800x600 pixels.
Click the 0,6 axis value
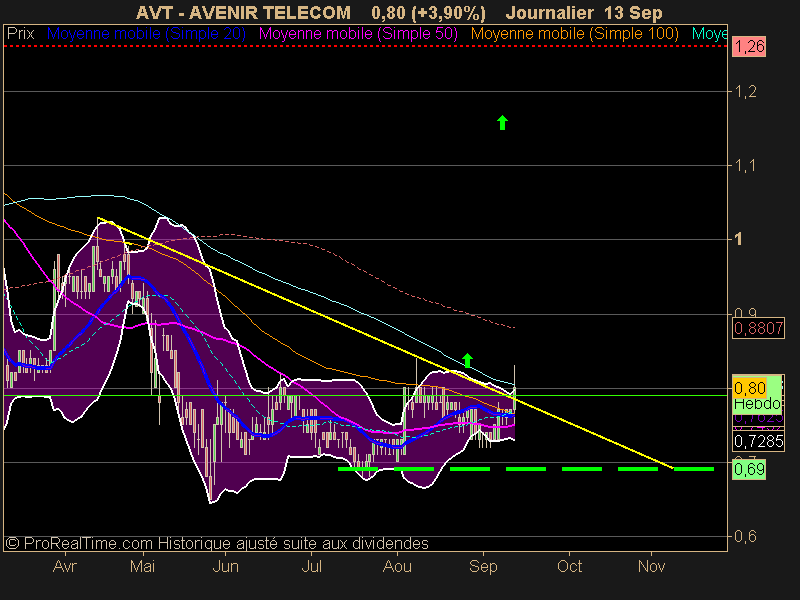coord(745,536)
